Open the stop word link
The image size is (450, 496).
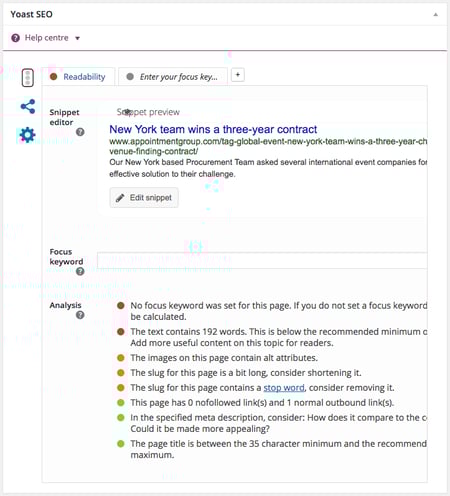click(284, 388)
